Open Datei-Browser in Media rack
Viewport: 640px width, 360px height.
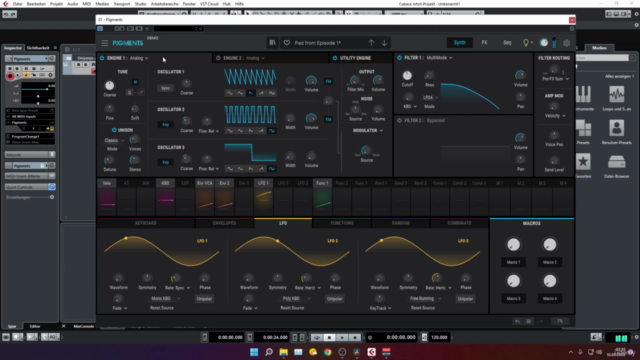coord(616,165)
